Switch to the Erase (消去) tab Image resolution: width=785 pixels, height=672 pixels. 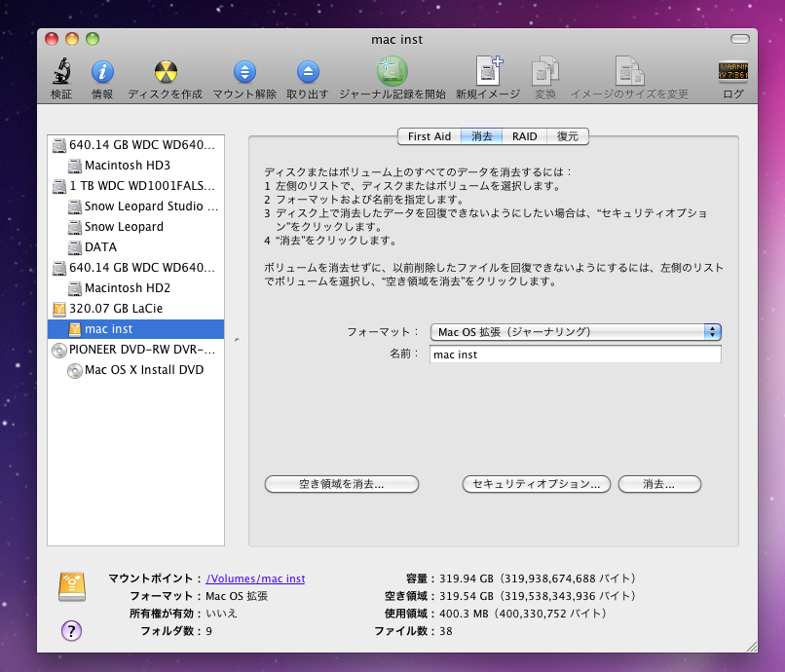tap(481, 136)
